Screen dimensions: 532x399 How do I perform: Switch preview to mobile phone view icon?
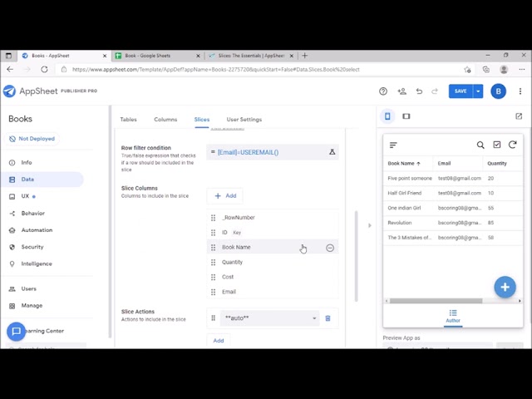coord(387,116)
